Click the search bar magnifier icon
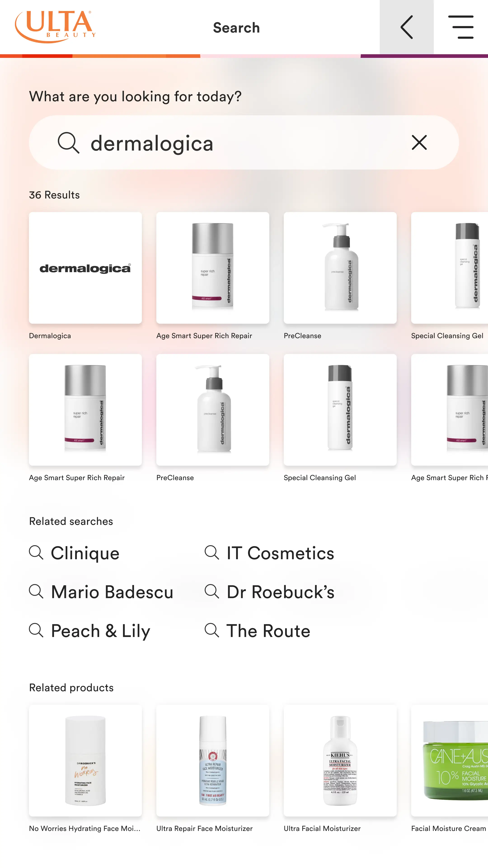Viewport: 488px width, 868px height. [68, 143]
